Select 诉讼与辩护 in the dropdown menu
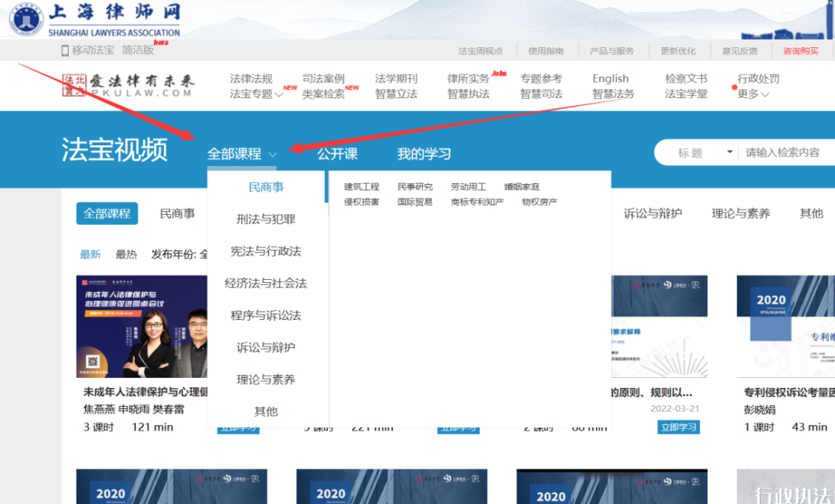Screen dimensions: 835x504 266,348
